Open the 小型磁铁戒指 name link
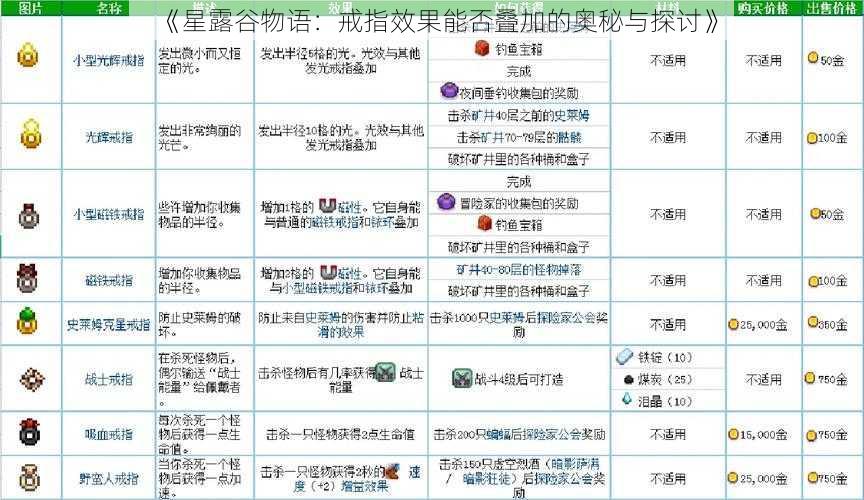Viewport: 864px width, 500px height. (x=109, y=214)
